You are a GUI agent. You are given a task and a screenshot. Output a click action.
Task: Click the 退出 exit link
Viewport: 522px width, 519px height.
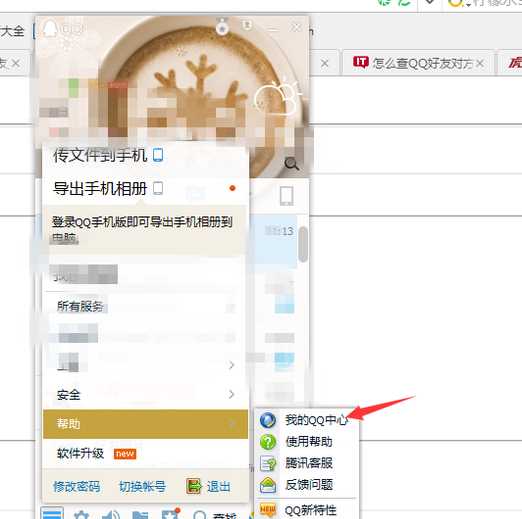[x=219, y=487]
